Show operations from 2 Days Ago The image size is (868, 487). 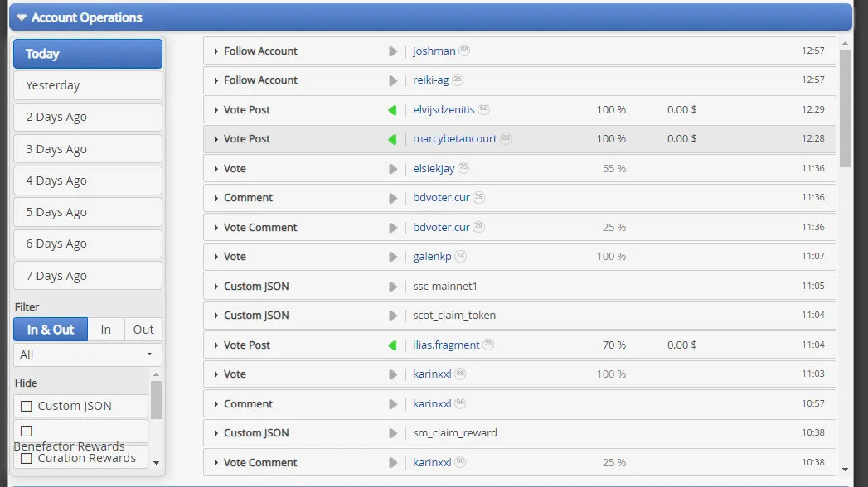pyautogui.click(x=88, y=117)
